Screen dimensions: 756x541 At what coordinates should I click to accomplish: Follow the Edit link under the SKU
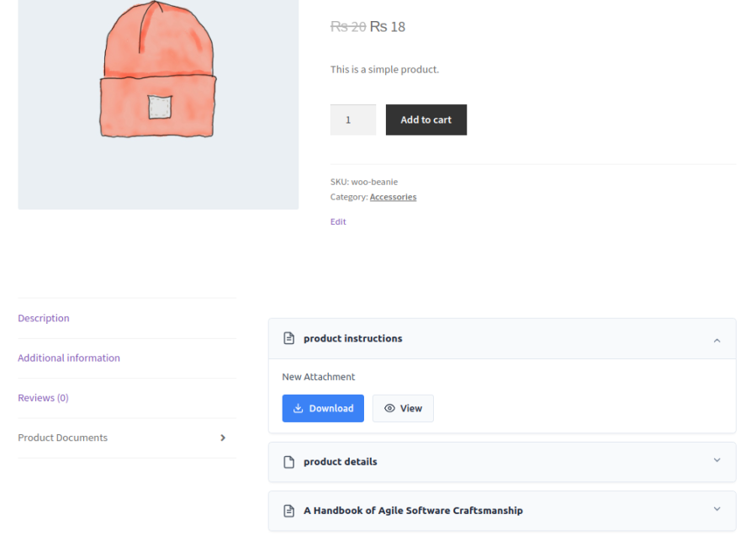click(x=338, y=222)
